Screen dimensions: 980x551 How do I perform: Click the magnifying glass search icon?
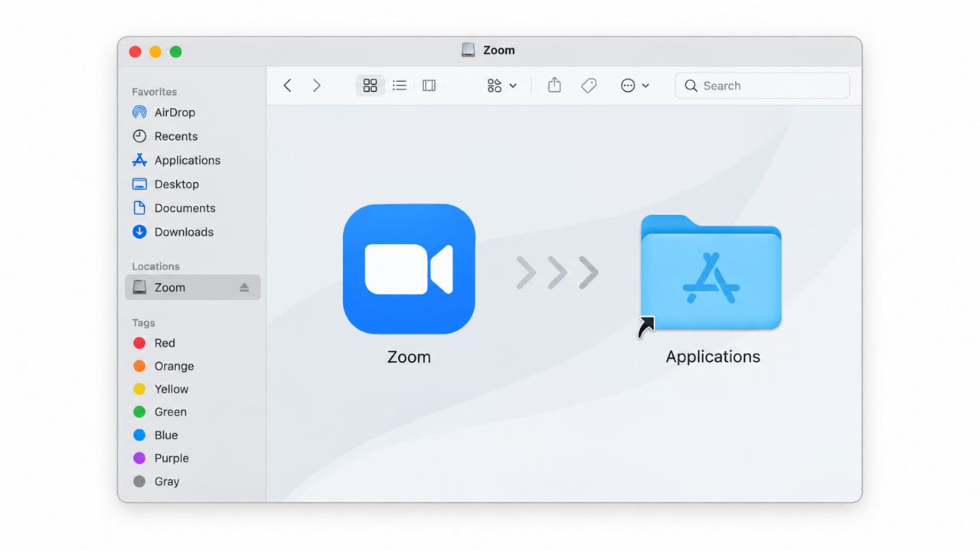[x=691, y=86]
